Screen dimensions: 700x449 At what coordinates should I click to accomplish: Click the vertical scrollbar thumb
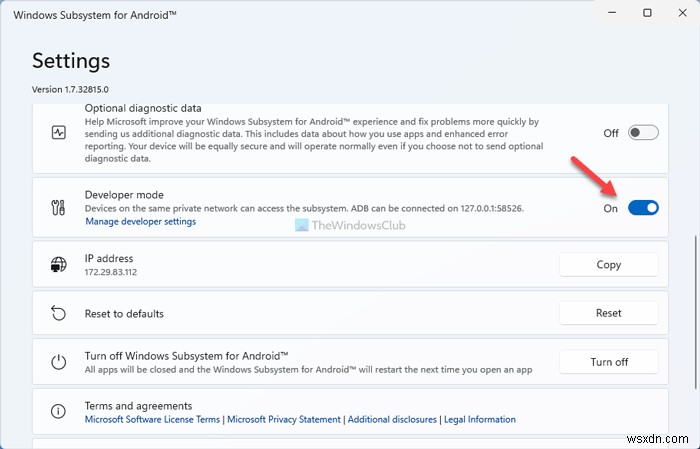pyautogui.click(x=695, y=310)
